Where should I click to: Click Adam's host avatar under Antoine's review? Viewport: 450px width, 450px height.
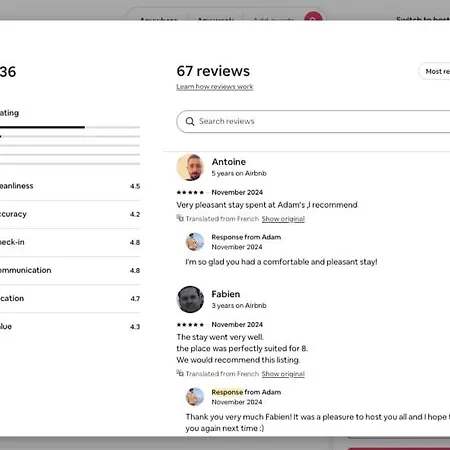coord(195,242)
